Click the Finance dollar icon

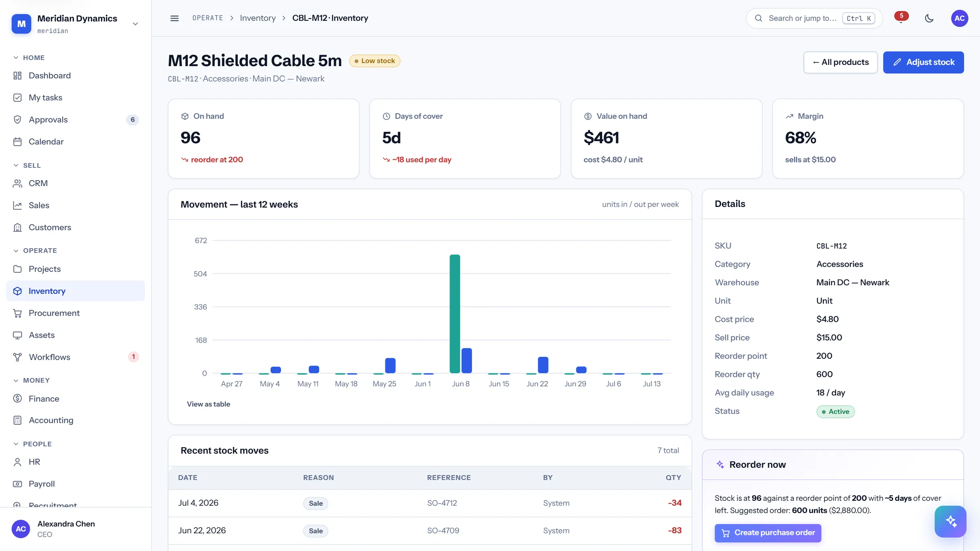click(x=17, y=398)
